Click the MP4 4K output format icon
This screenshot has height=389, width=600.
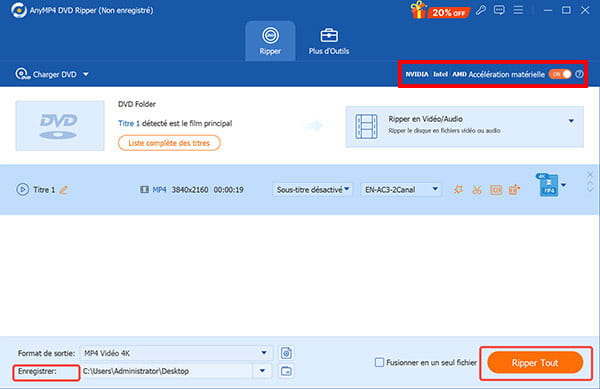[x=547, y=185]
